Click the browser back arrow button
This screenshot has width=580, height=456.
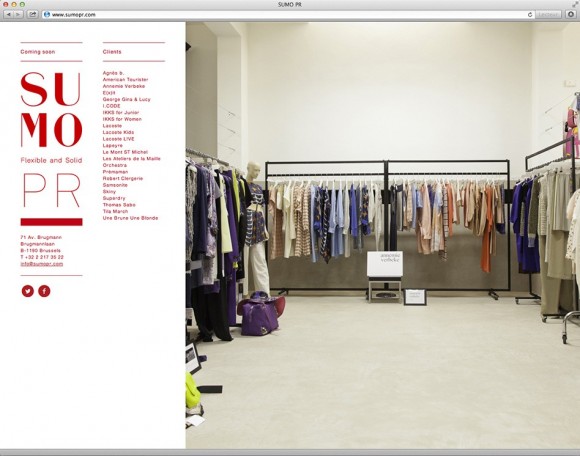(8, 14)
